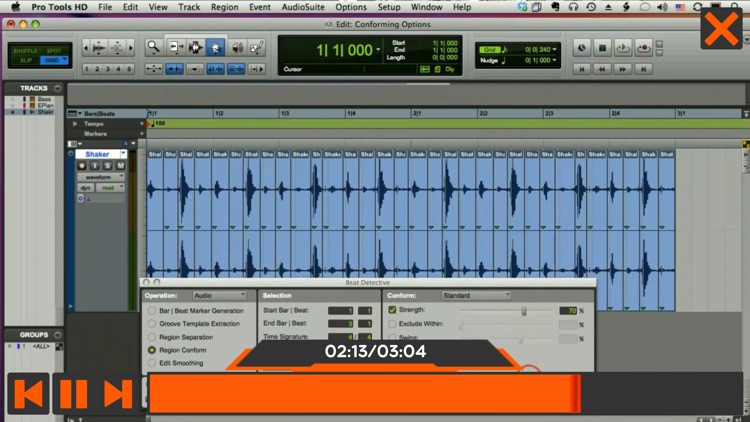Select the Scrubber speaker tool
750x422 pixels.
tap(237, 47)
